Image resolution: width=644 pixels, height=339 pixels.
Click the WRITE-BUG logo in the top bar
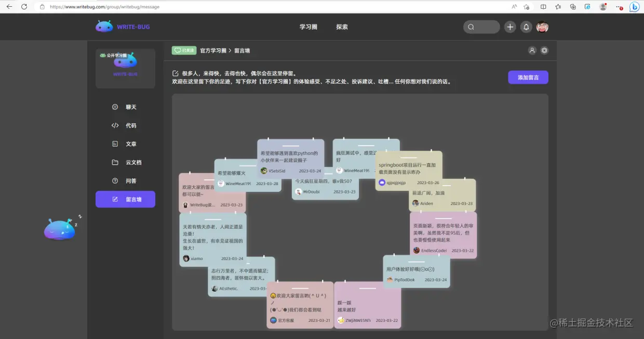click(x=123, y=27)
